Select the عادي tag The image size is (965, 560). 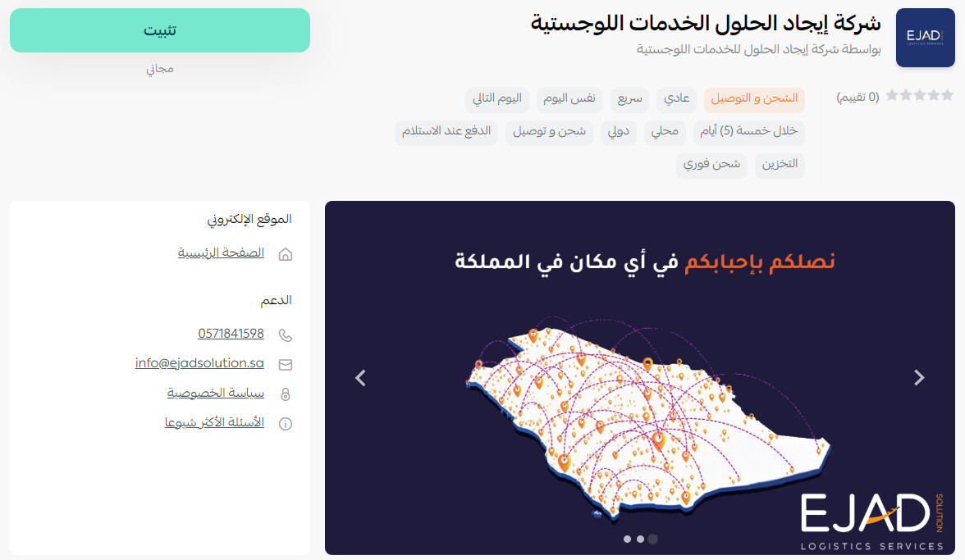pos(676,99)
